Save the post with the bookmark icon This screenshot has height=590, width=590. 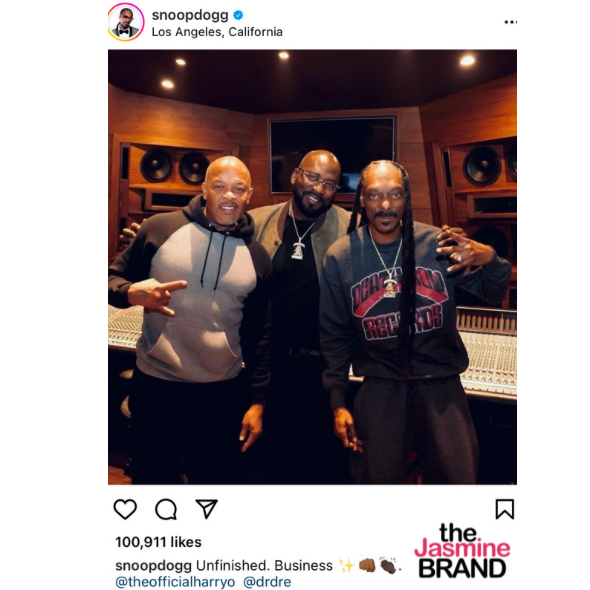tap(505, 509)
